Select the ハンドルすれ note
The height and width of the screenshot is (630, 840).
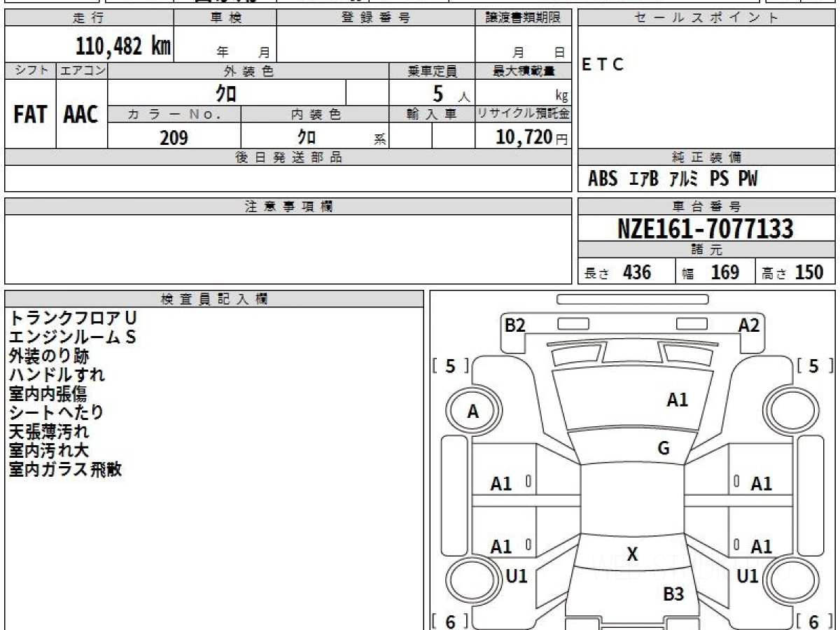click(57, 375)
